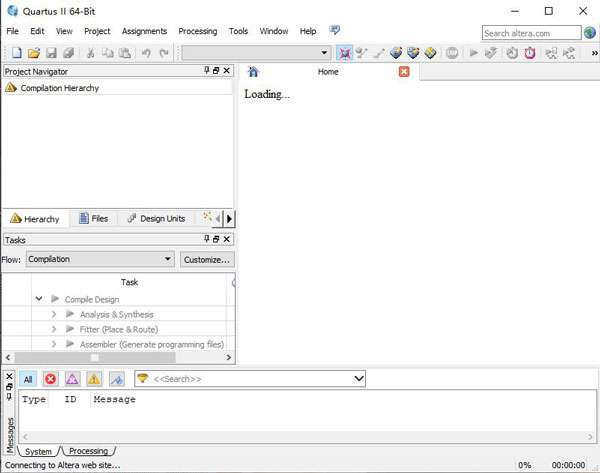The height and width of the screenshot is (473, 600).
Task: Click the gray clock toolbar icon
Action: coord(512,52)
